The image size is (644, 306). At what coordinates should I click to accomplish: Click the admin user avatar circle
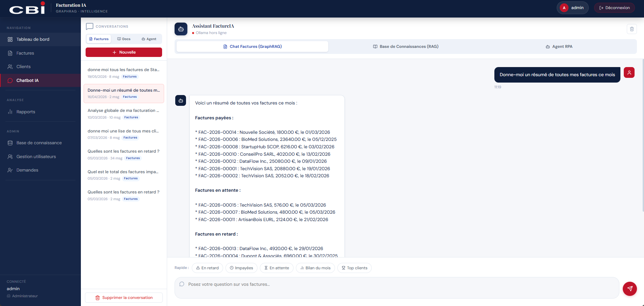pos(564,8)
